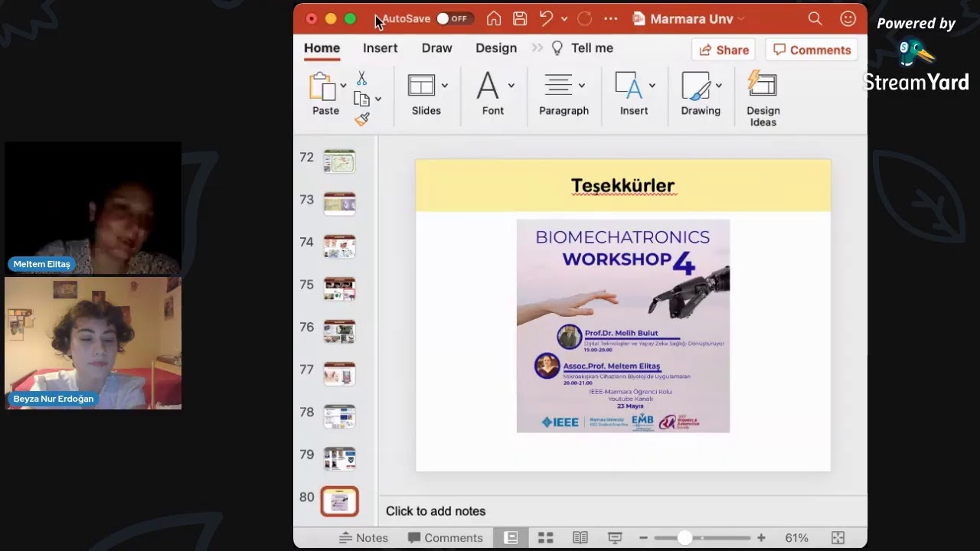The width and height of the screenshot is (980, 551).
Task: Select slide 76 thumbnail
Action: 339,331
